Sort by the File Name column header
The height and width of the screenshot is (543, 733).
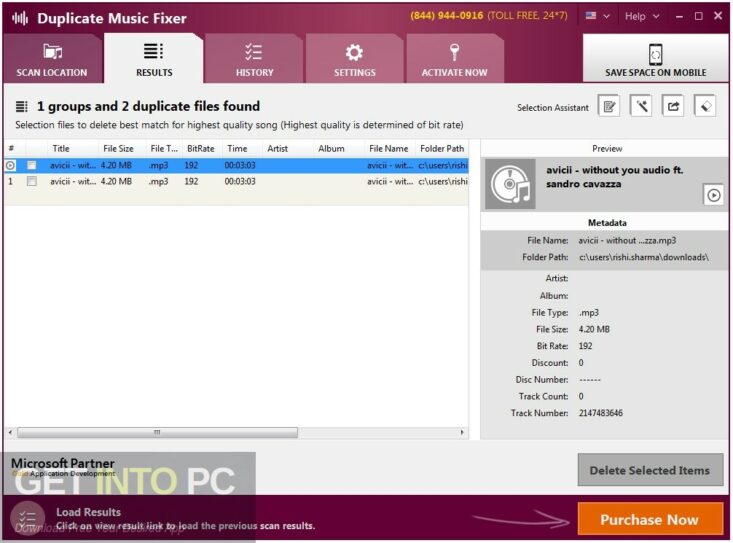[x=388, y=149]
